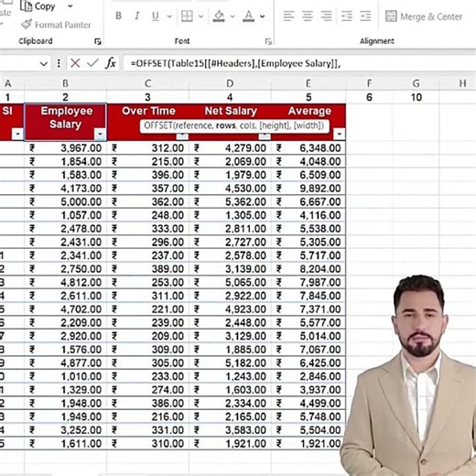Click the cell showing 6 in column F

(x=369, y=97)
